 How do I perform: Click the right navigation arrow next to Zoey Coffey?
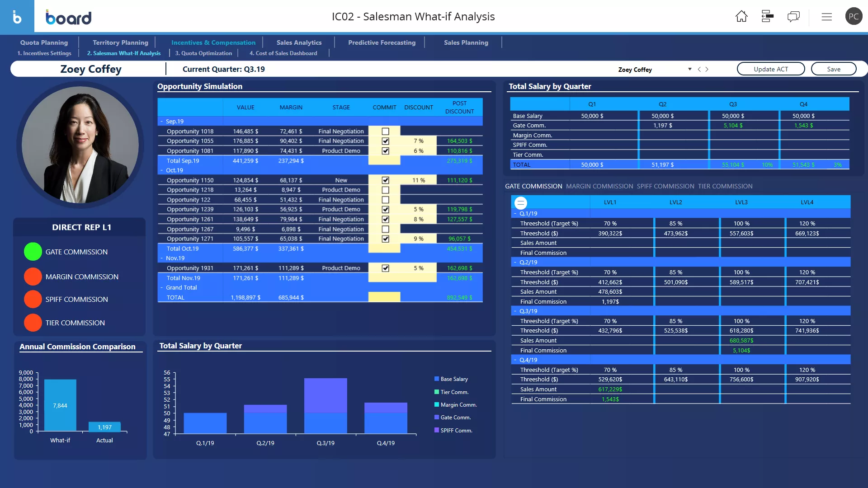(x=707, y=69)
